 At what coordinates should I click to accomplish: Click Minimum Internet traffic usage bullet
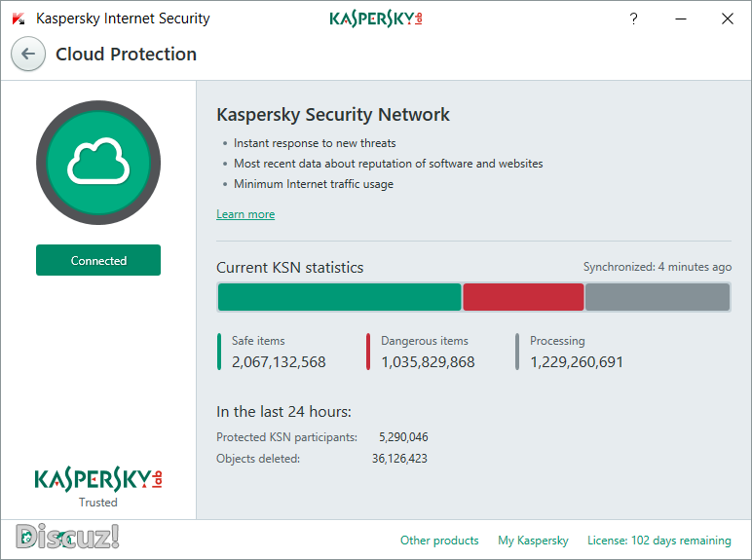[314, 184]
